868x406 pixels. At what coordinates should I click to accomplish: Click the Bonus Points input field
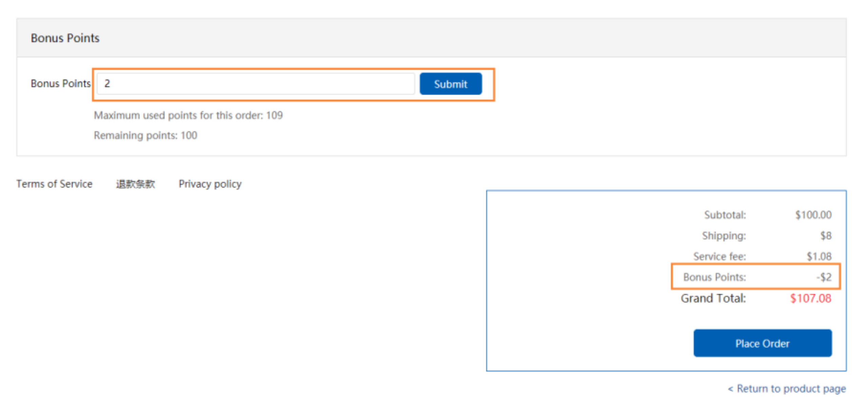[x=256, y=84]
